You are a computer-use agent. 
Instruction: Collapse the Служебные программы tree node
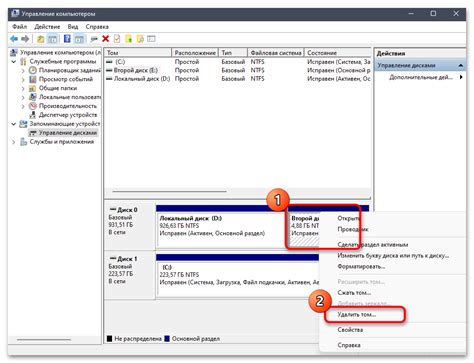14,62
